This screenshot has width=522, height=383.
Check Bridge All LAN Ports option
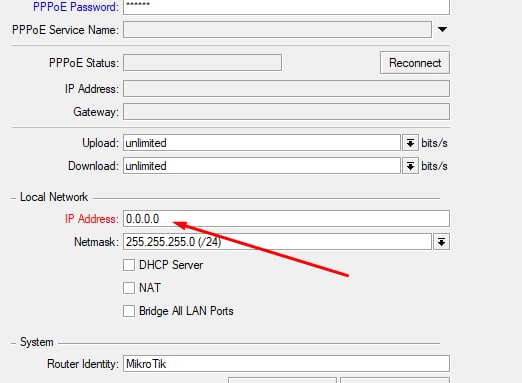129,311
